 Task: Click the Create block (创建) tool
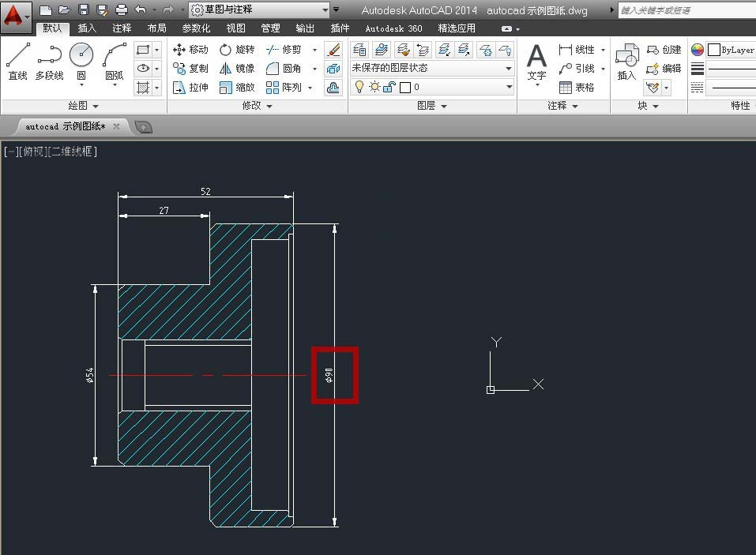pos(664,50)
